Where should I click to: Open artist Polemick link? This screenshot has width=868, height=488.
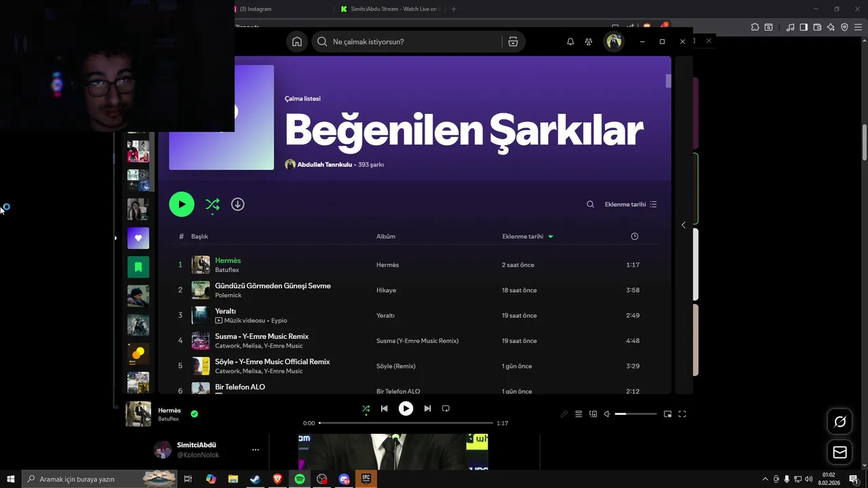(228, 296)
